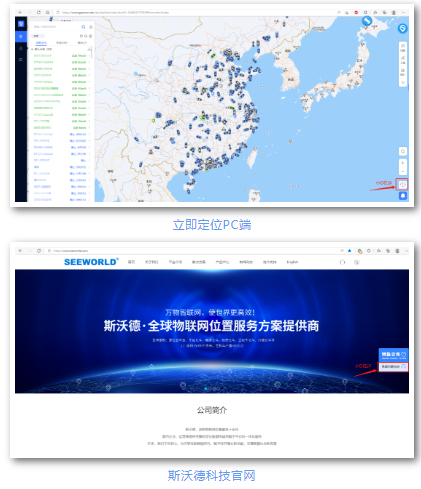Select the first tool in the map toolbox
The width and height of the screenshot is (421, 489).
tap(403, 47)
